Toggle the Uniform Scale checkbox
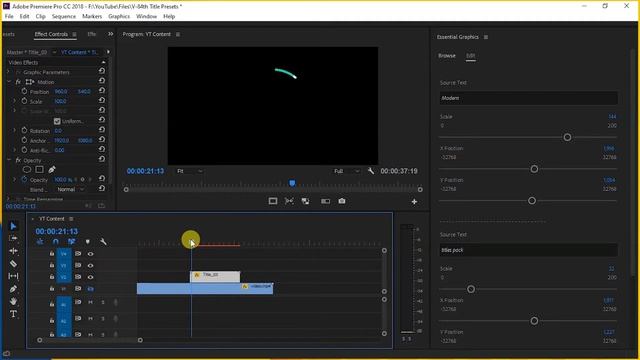This screenshot has height=360, width=640. (57, 121)
